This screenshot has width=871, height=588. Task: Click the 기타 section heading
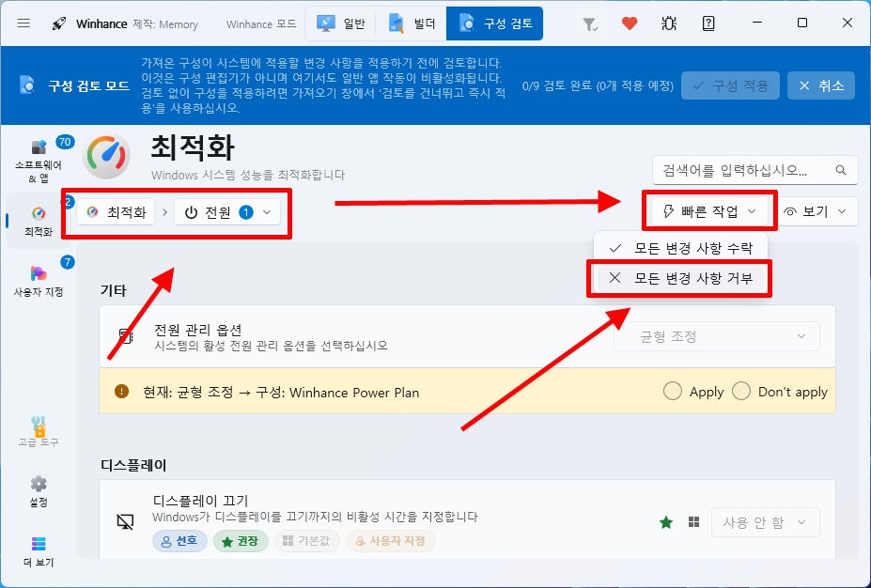[114, 290]
